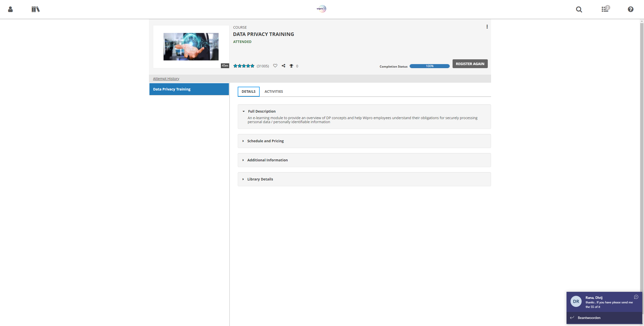
Task: Switch to the ACTIVITIES tab
Action: tap(274, 91)
